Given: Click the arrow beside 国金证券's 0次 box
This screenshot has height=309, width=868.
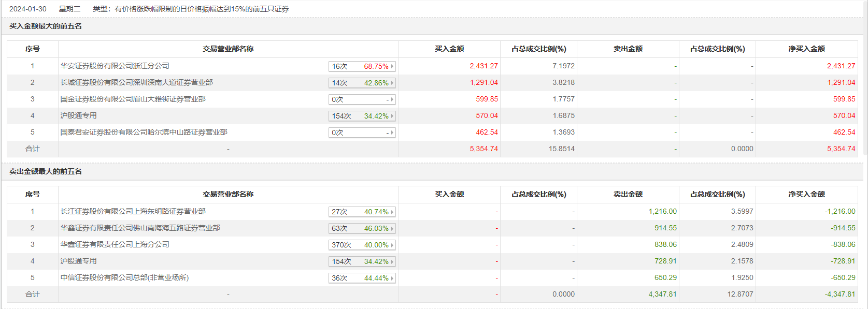Looking at the screenshot, I should 392,99.
